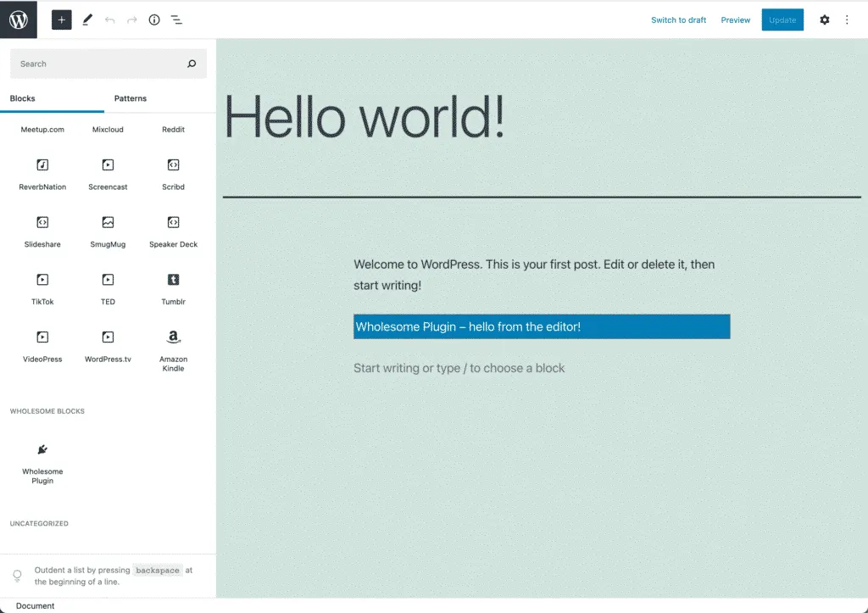The width and height of the screenshot is (868, 613).
Task: Select the blue Wholesome Plugin block in editor
Action: click(542, 326)
